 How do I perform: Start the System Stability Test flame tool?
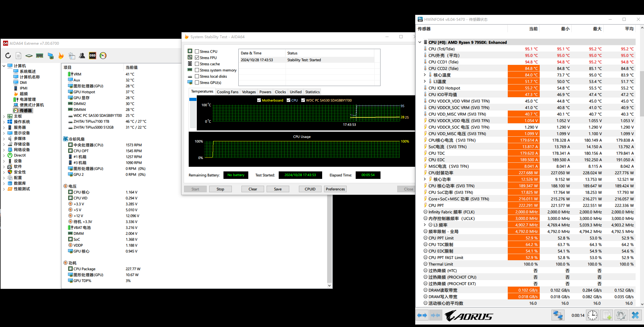click(x=61, y=56)
